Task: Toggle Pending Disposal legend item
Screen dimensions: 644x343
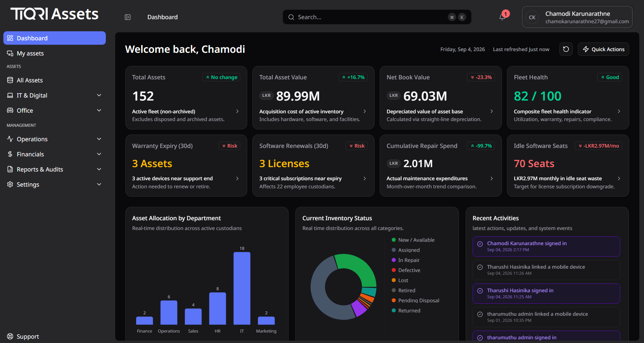Action: pyautogui.click(x=415, y=300)
